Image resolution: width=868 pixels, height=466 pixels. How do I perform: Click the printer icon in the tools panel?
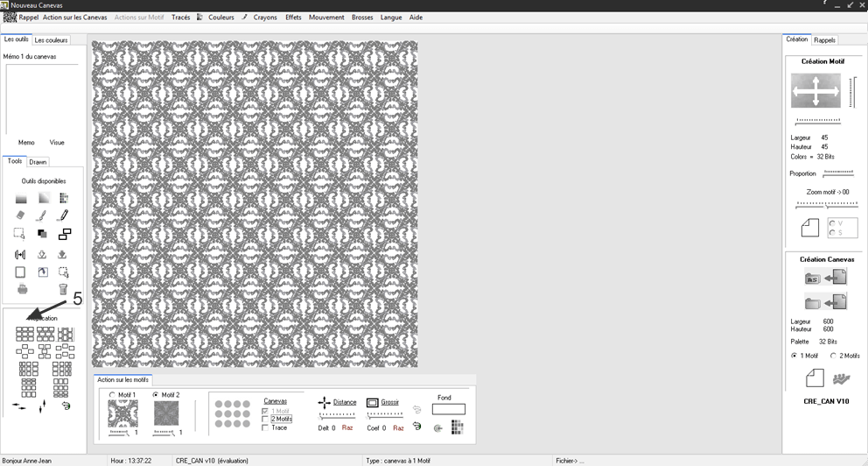pyautogui.click(x=21, y=289)
